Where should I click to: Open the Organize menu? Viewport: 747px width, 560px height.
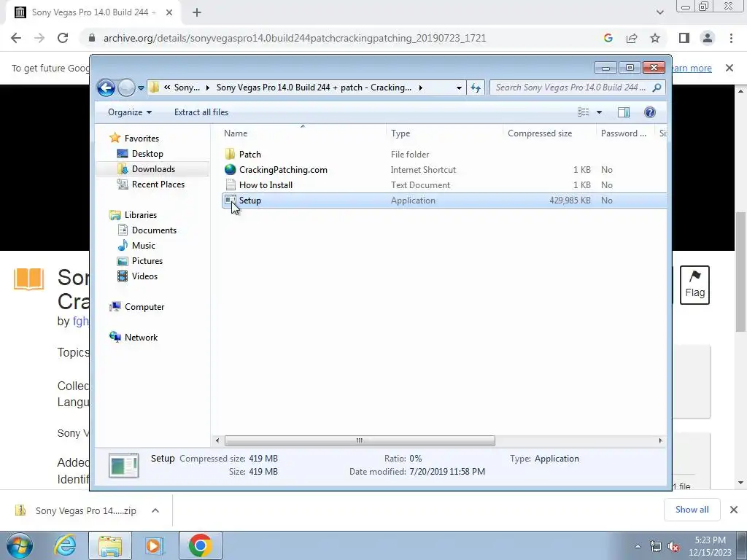pos(130,112)
